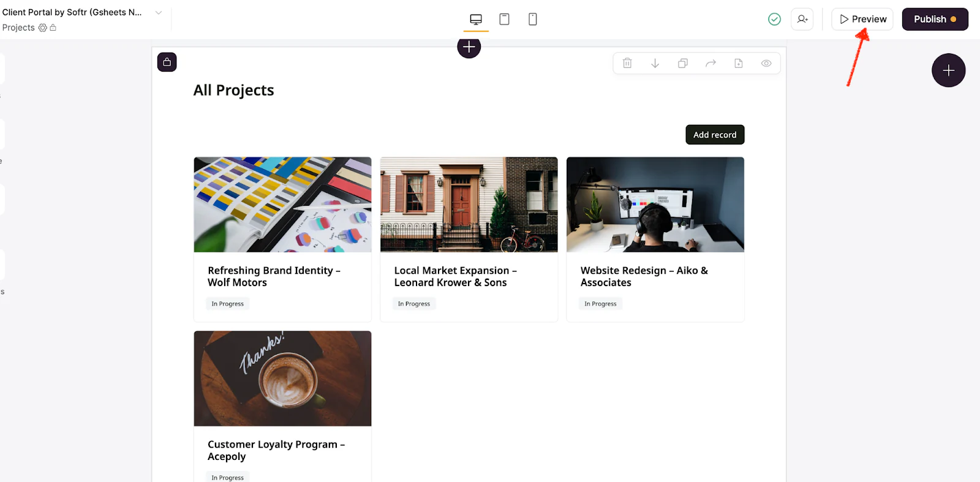Click the Projects page name label
Viewport: 980px width, 482px height.
(18, 28)
